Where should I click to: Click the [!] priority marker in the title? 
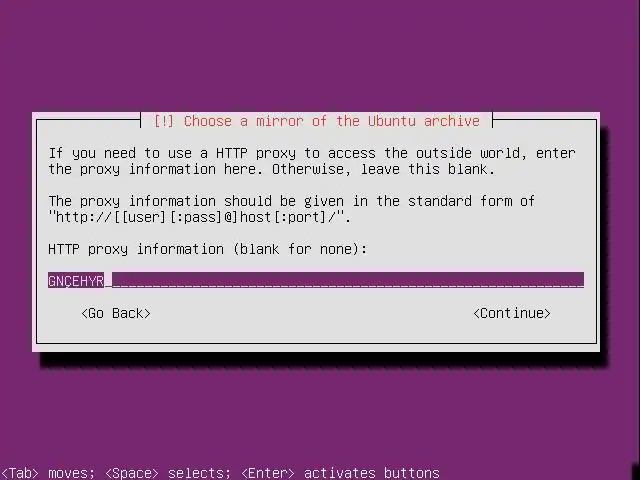[x=164, y=121]
